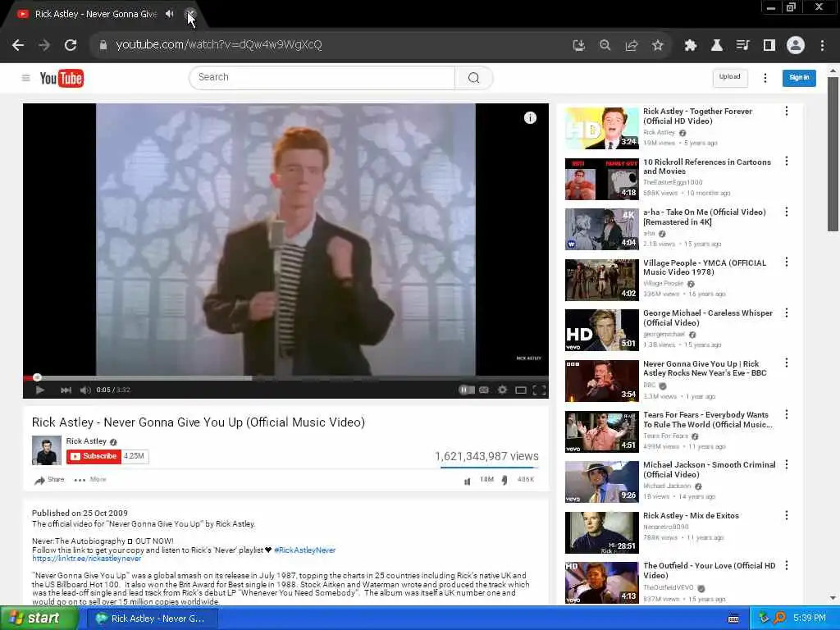840x630 pixels.
Task: Click the share page icon in address bar
Action: (632, 45)
